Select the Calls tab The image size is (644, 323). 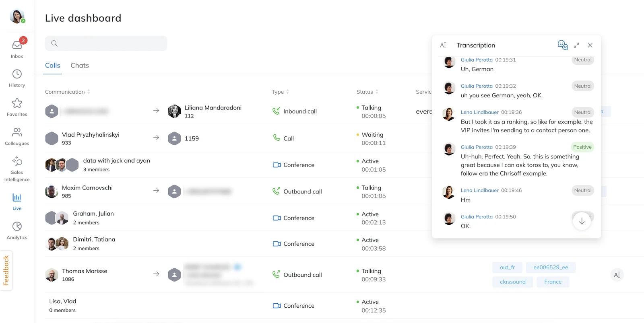[53, 66]
